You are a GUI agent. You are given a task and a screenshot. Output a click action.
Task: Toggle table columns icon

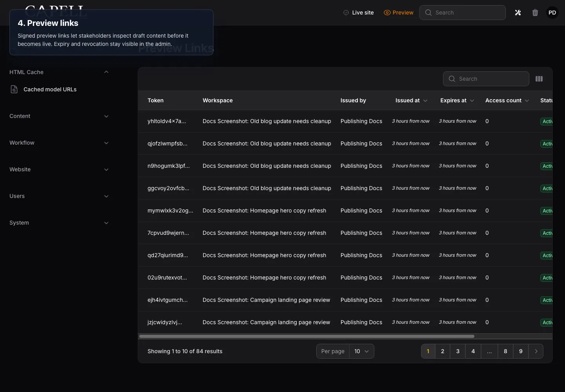coord(539,79)
